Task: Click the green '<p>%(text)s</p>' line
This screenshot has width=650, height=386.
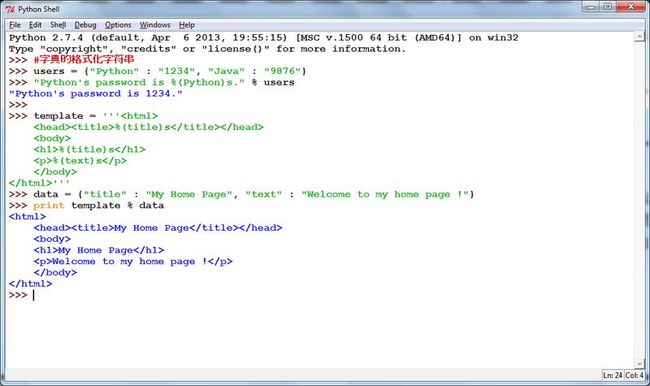Action: [80, 161]
